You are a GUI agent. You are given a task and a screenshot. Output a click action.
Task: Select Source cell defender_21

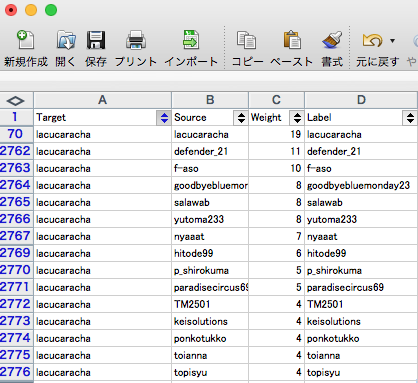click(210, 151)
